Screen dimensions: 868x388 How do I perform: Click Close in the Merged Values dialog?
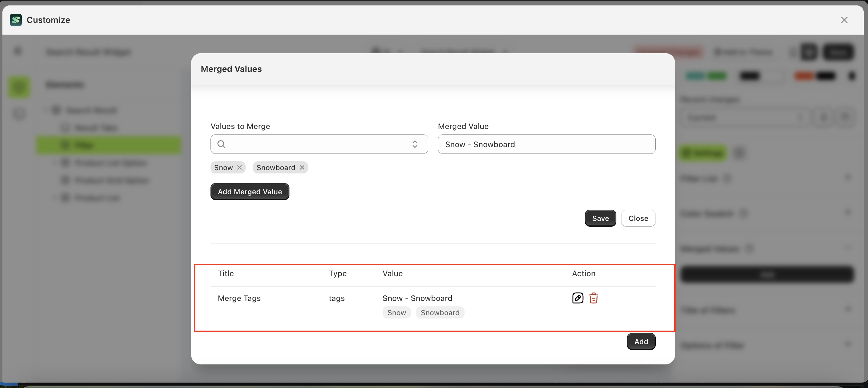(x=638, y=218)
